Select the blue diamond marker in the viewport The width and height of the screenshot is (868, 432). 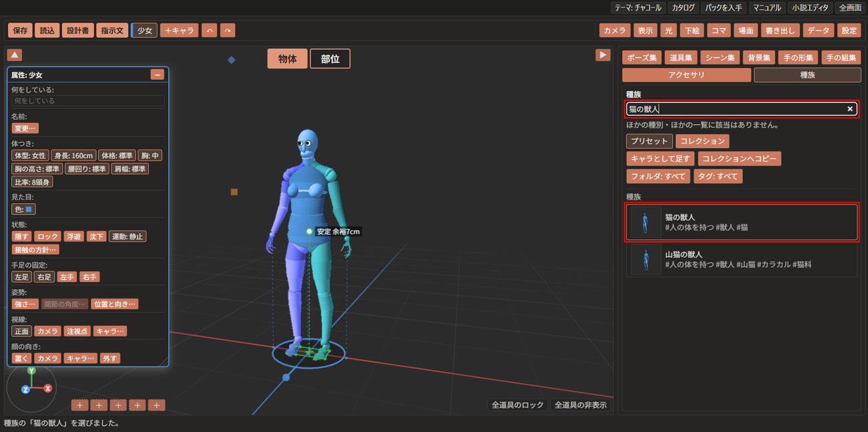click(232, 59)
